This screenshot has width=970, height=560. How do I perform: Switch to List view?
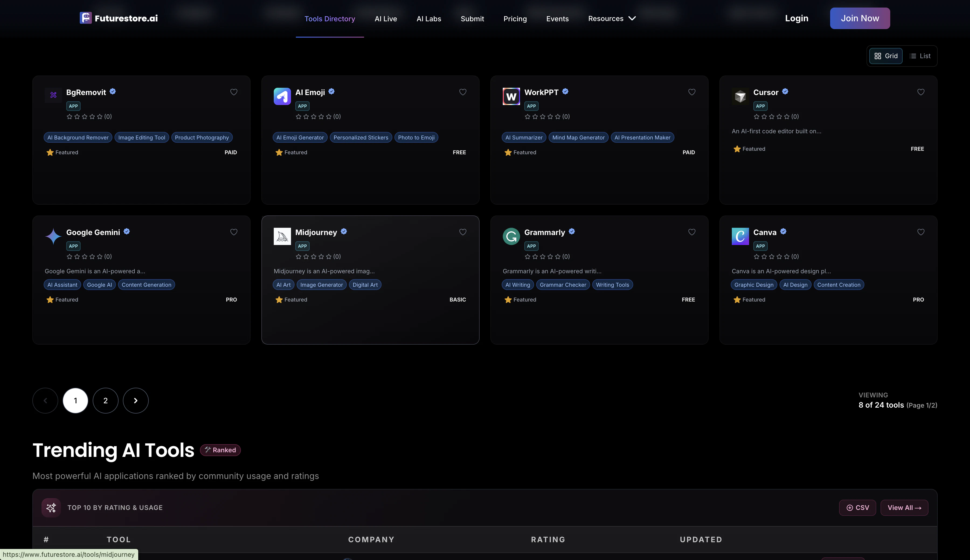(x=920, y=56)
